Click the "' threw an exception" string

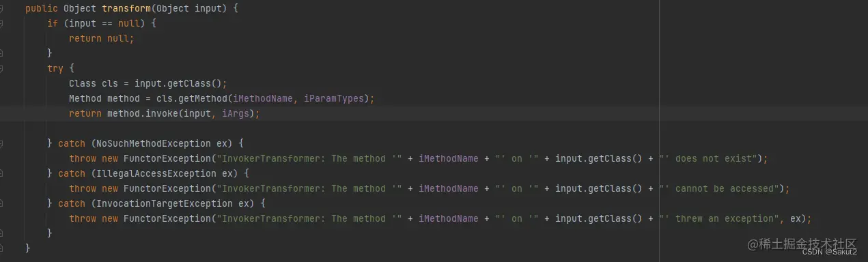point(719,218)
